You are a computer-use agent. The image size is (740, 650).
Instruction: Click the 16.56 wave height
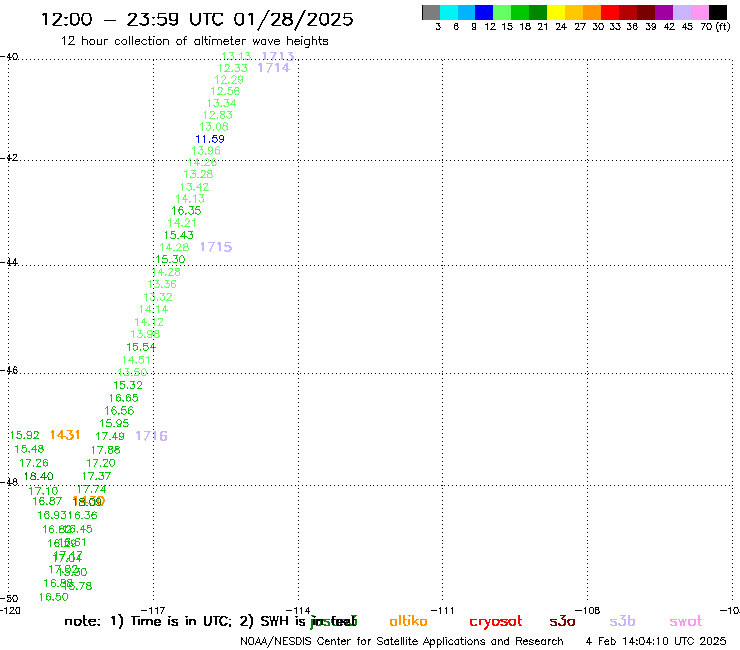pos(119,411)
